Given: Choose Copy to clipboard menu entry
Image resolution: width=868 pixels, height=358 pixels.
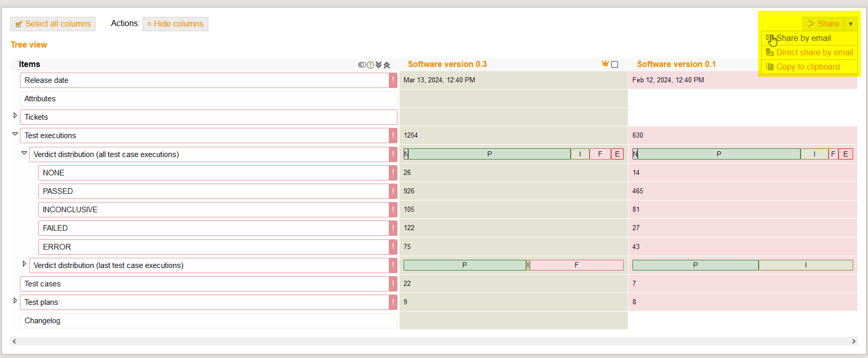Looking at the screenshot, I should pyautogui.click(x=809, y=67).
